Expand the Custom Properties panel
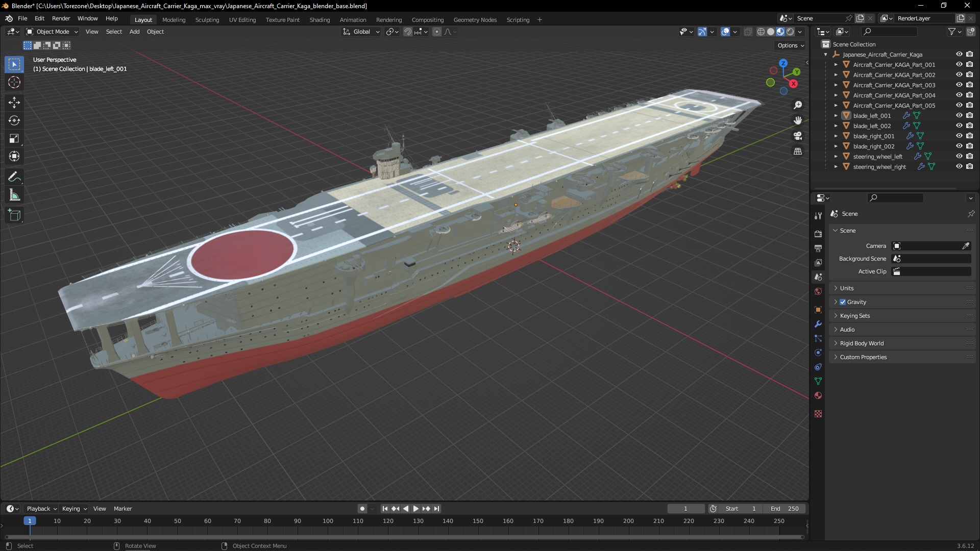 pos(902,357)
